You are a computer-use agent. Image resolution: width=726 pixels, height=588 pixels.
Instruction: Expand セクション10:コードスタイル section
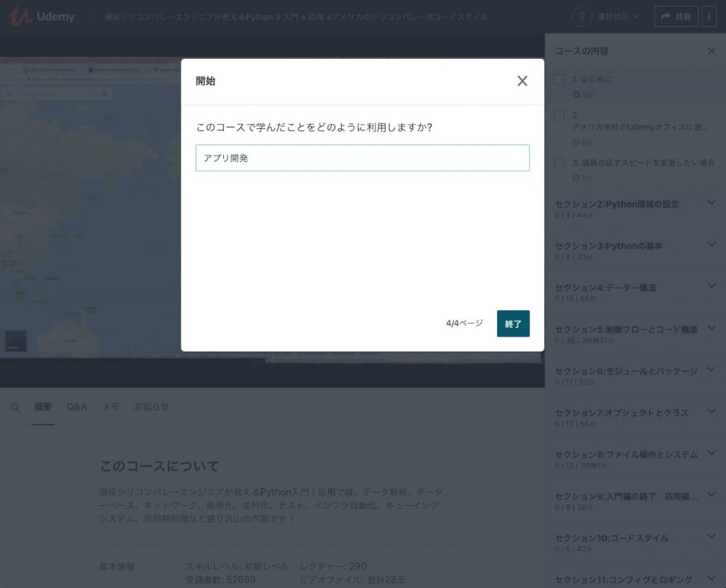[x=712, y=537]
